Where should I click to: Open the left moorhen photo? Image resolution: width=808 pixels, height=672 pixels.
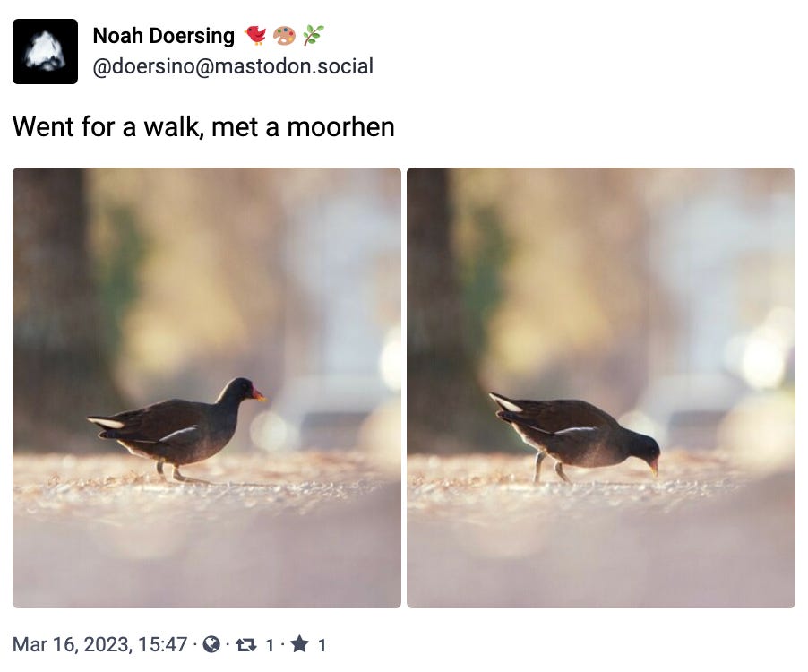click(x=207, y=388)
